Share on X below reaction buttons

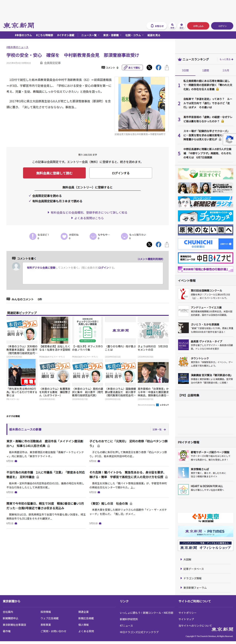[149, 244]
